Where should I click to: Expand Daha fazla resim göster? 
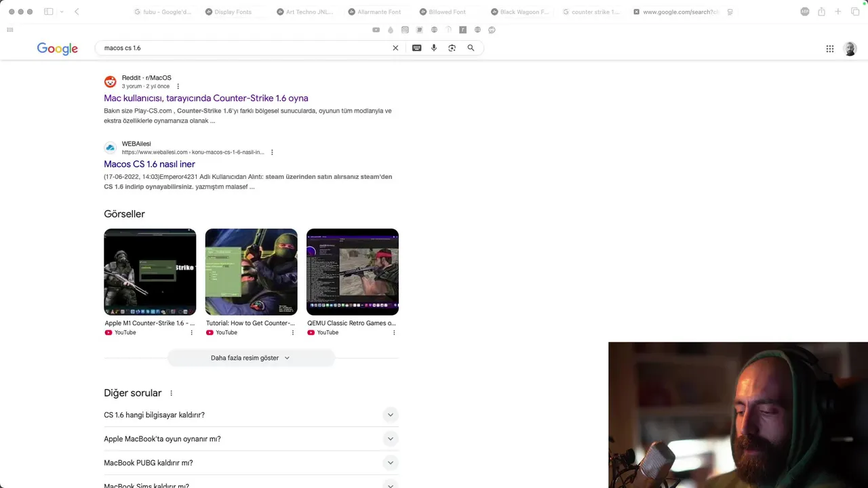(x=251, y=358)
